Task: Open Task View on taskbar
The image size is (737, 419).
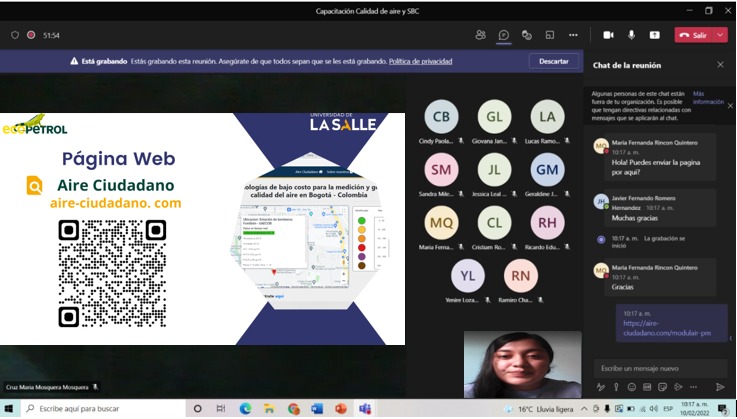Action: pos(220,409)
